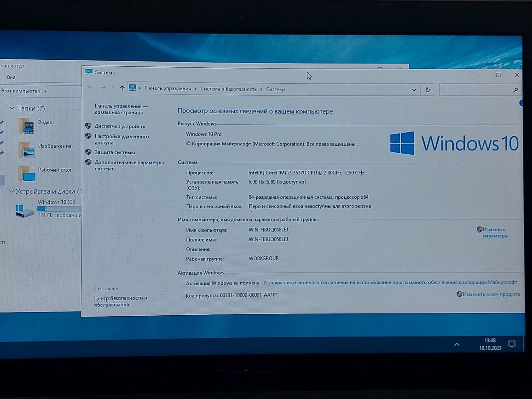Click Изменить параметры link

(495, 233)
